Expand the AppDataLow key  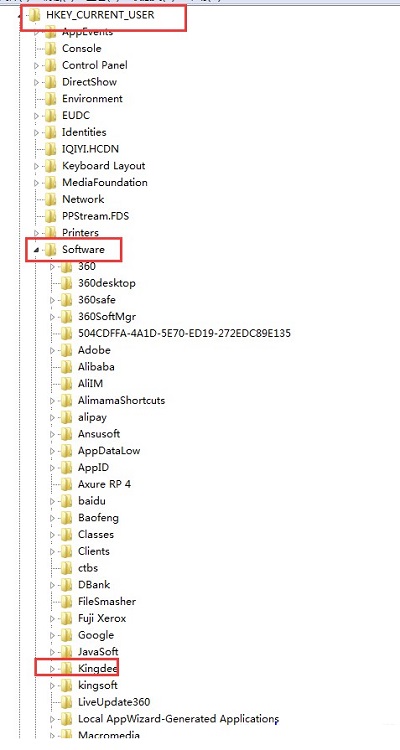pos(53,451)
